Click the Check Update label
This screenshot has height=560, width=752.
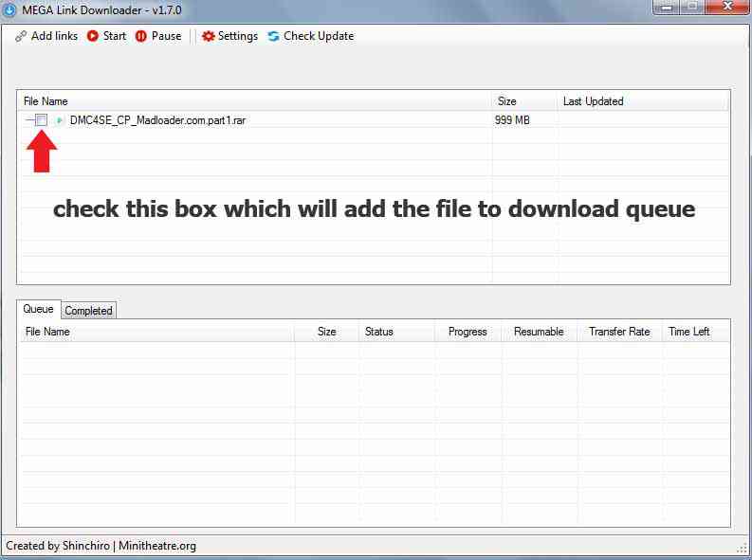pyautogui.click(x=319, y=36)
